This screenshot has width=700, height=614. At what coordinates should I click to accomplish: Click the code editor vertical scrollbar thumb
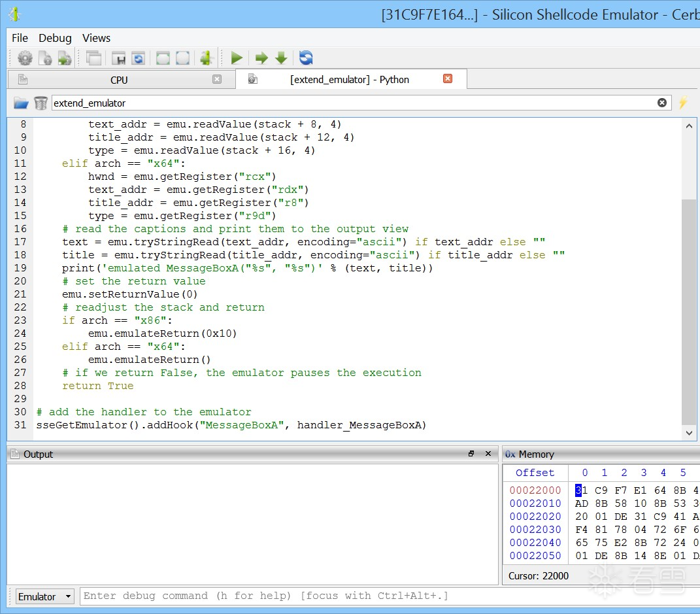click(x=689, y=312)
